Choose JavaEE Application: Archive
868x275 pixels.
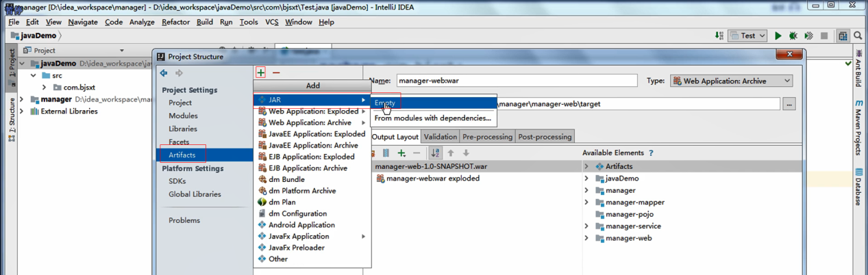click(312, 145)
